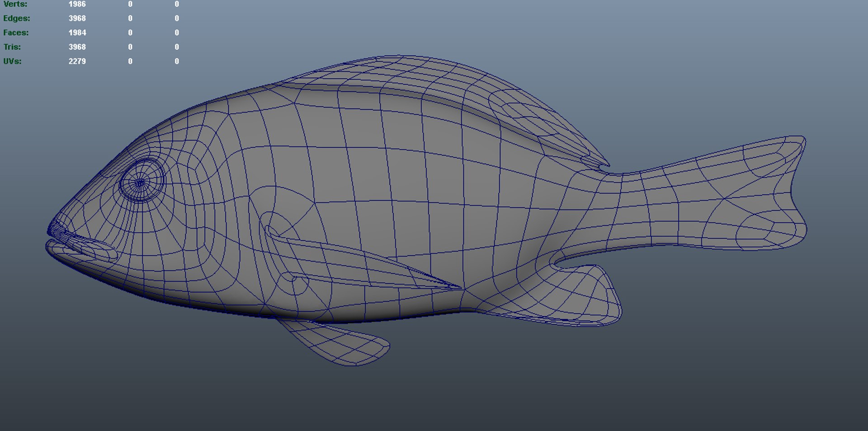Click the fish model's eye

tap(142, 181)
